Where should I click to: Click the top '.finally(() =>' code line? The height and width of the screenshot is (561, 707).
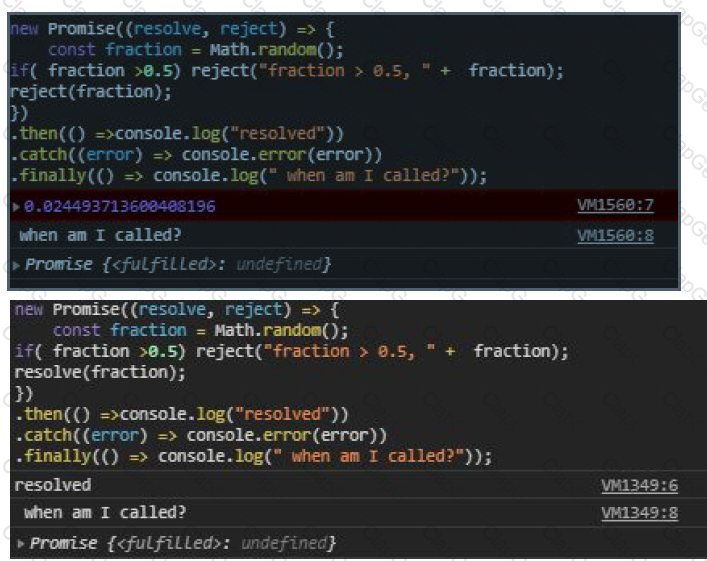coord(248,176)
